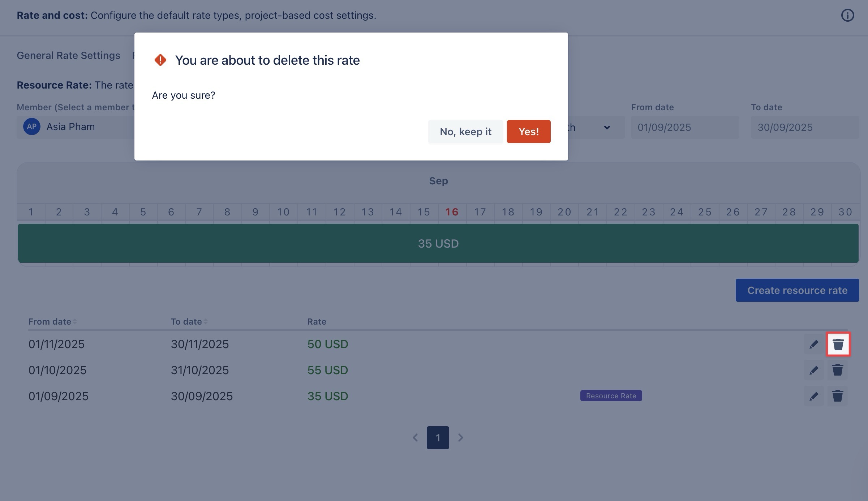Edit the 50 USD rate row

[813, 344]
